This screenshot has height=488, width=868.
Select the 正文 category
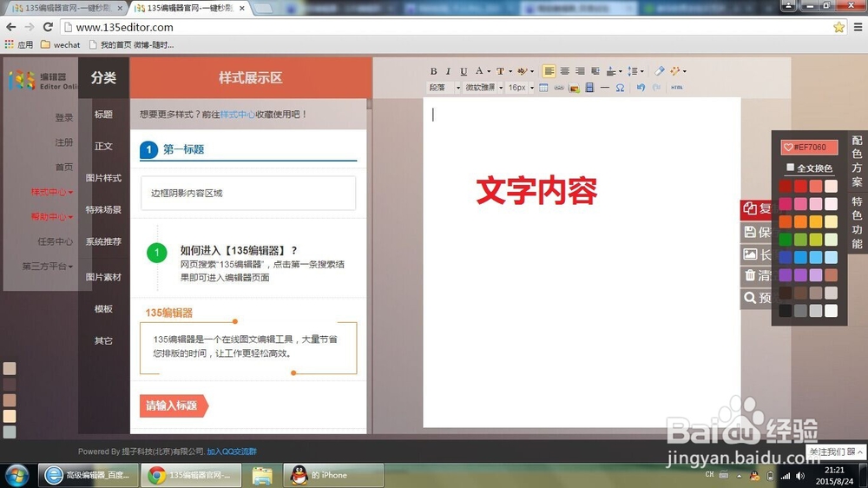(x=103, y=146)
